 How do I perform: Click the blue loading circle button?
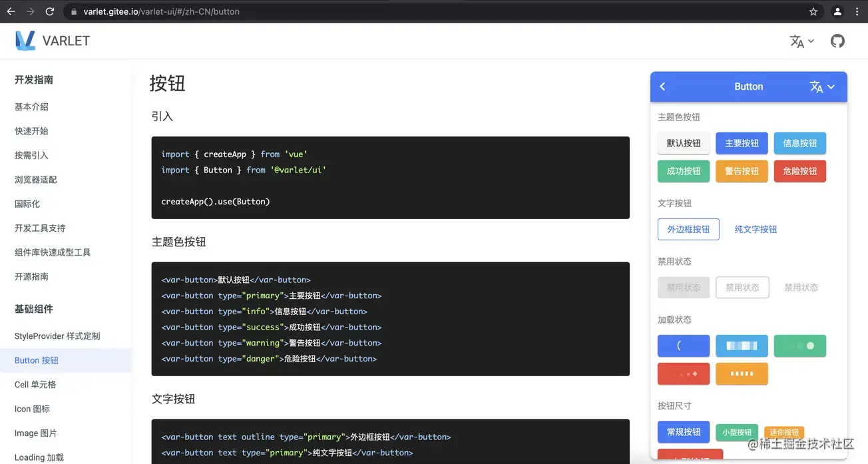pyautogui.click(x=684, y=346)
